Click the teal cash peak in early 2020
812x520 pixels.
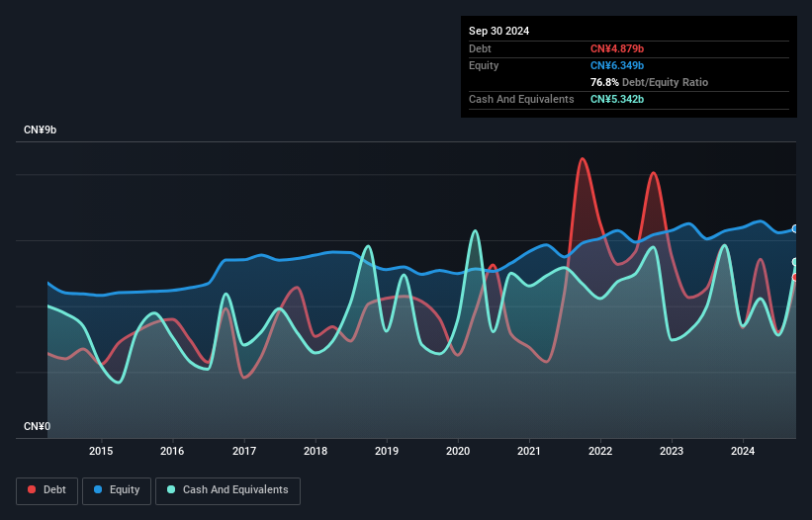pos(475,230)
